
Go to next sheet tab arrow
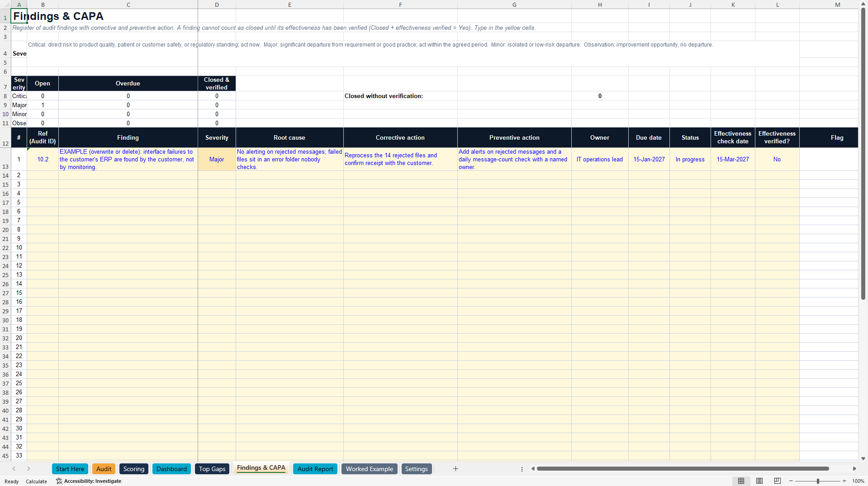tap(28, 469)
